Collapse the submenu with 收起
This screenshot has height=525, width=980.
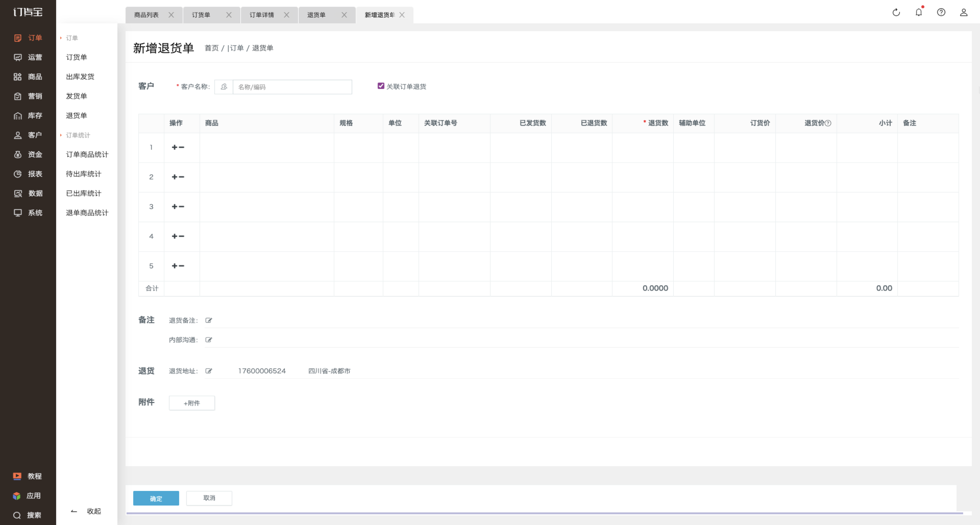click(86, 511)
